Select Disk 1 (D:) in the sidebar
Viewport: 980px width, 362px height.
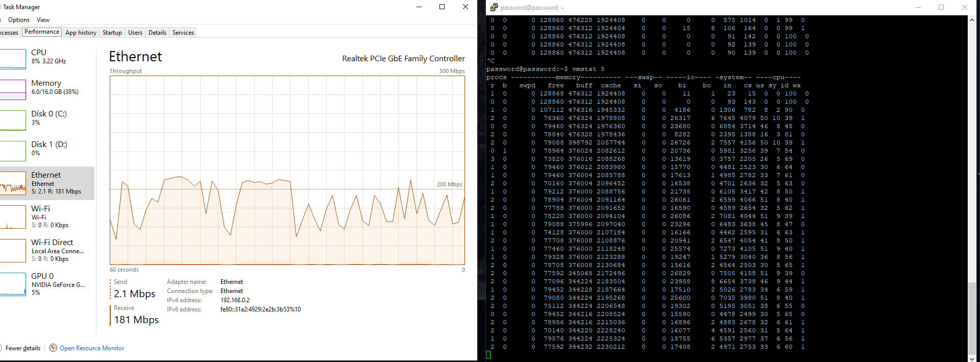point(47,151)
